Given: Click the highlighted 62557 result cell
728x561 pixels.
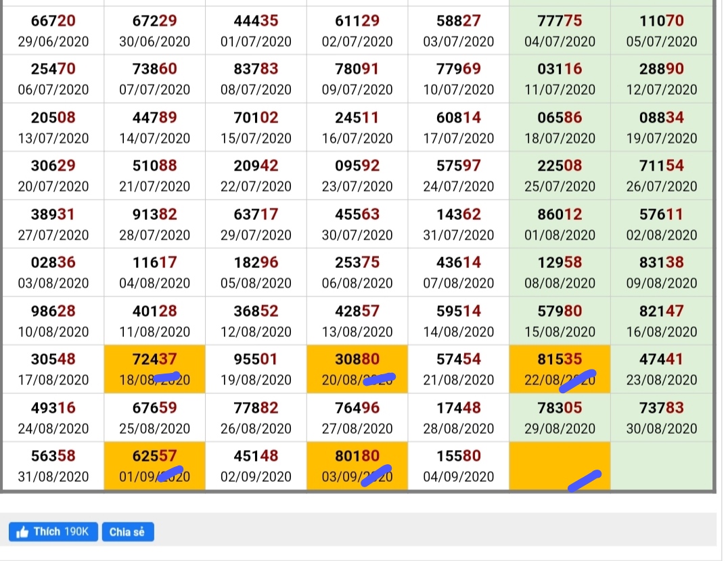Looking at the screenshot, I should (154, 466).
